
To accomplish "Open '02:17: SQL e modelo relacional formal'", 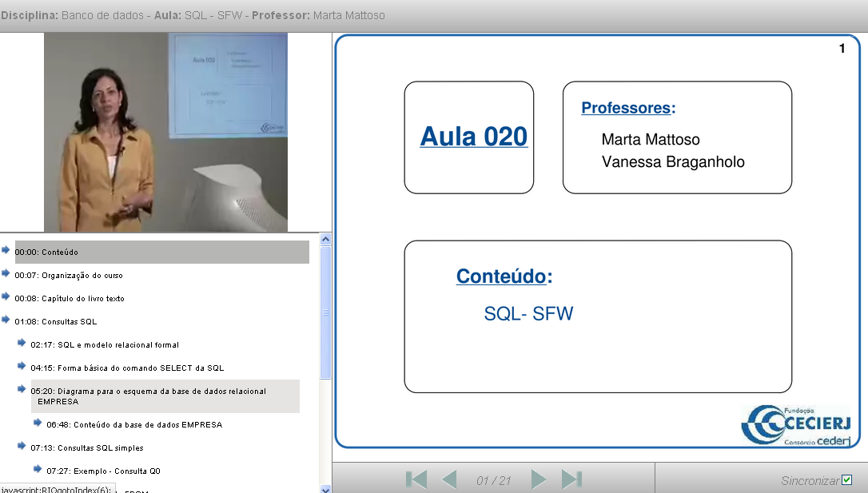I will (x=105, y=345).
